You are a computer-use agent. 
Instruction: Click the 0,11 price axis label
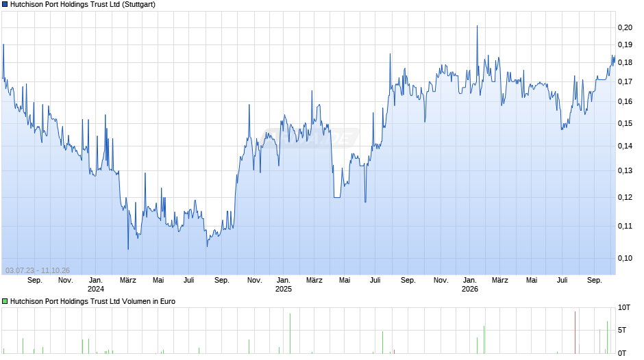click(625, 226)
